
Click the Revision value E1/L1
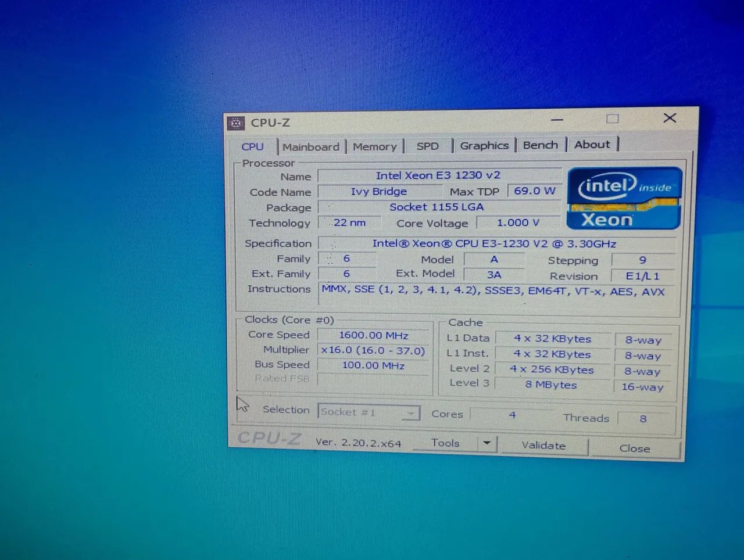coord(643,277)
